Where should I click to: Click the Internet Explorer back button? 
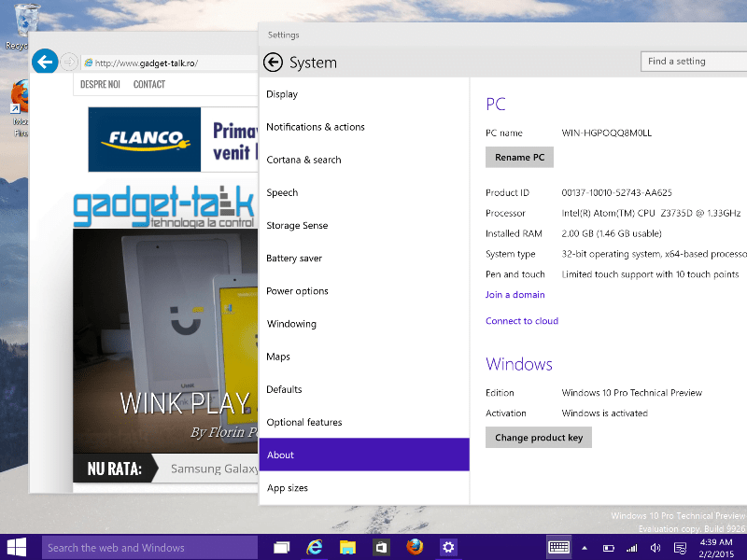tap(45, 62)
